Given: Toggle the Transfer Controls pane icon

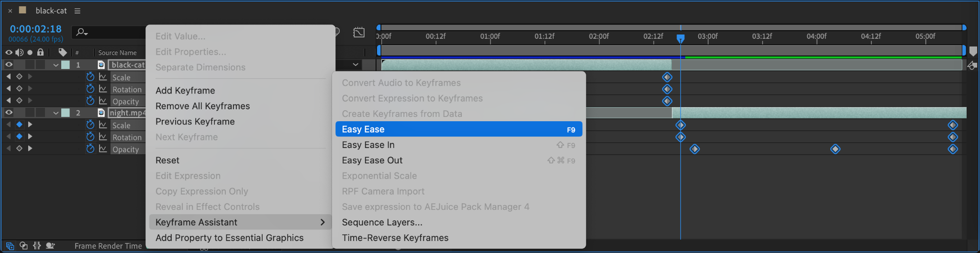Looking at the screenshot, I should pos(23,246).
